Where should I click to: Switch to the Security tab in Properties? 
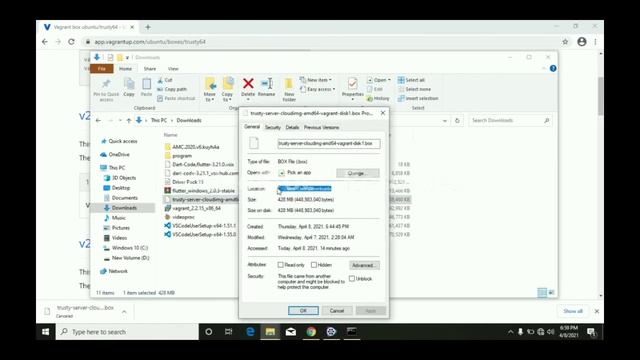tap(273, 127)
